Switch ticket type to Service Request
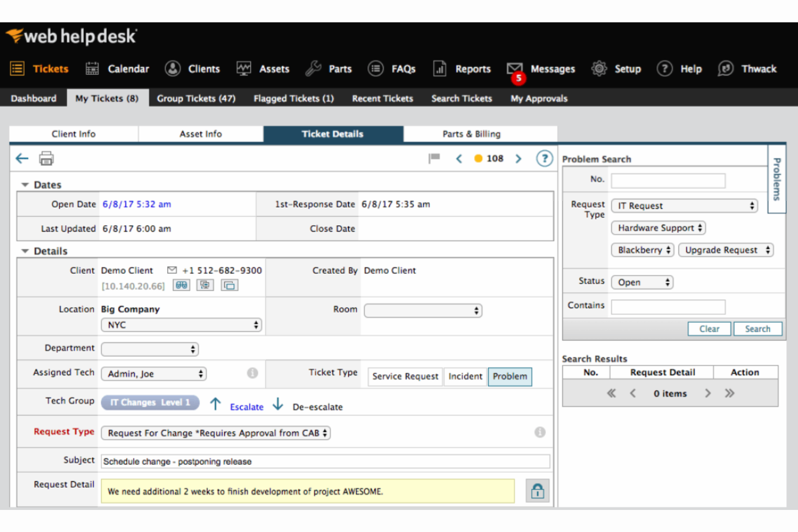This screenshot has width=798, height=532. click(405, 376)
